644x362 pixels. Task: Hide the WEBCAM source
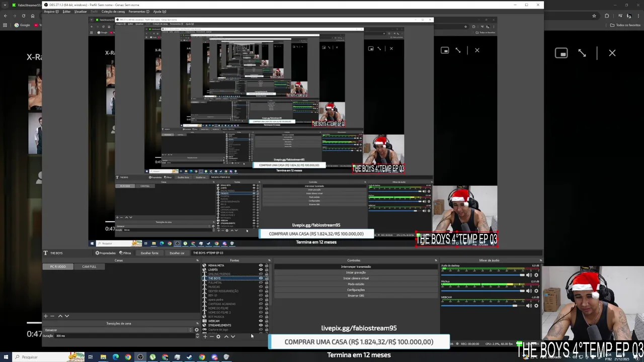(x=261, y=321)
